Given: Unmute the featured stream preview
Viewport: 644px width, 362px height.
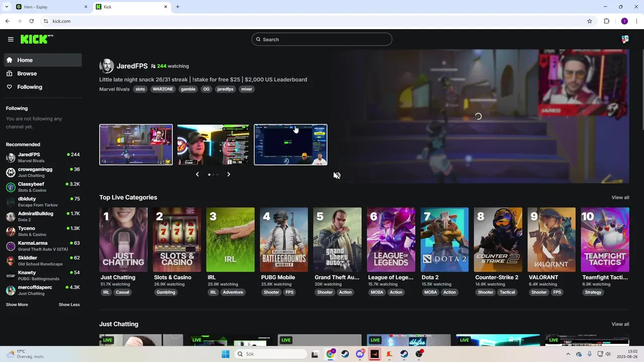Looking at the screenshot, I should click(x=337, y=175).
